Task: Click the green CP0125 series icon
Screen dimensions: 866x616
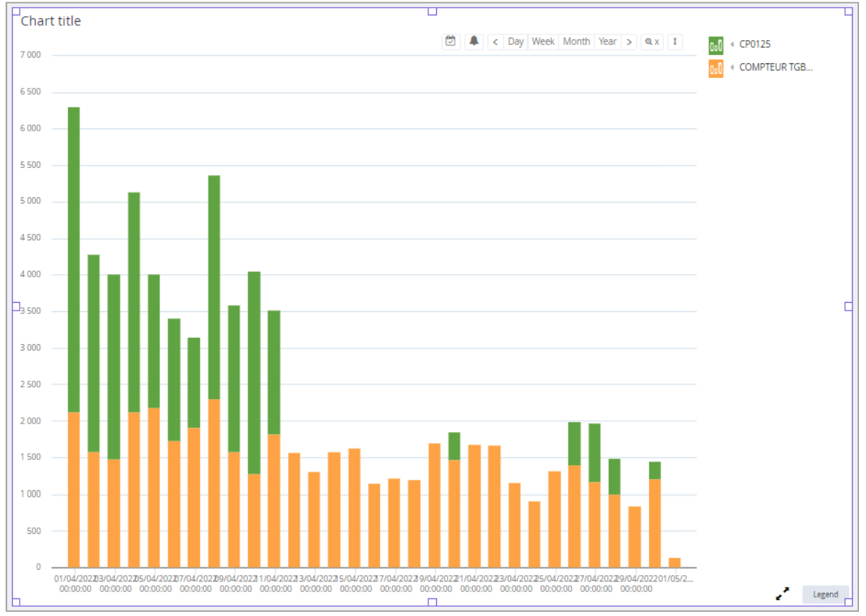Action: [716, 46]
